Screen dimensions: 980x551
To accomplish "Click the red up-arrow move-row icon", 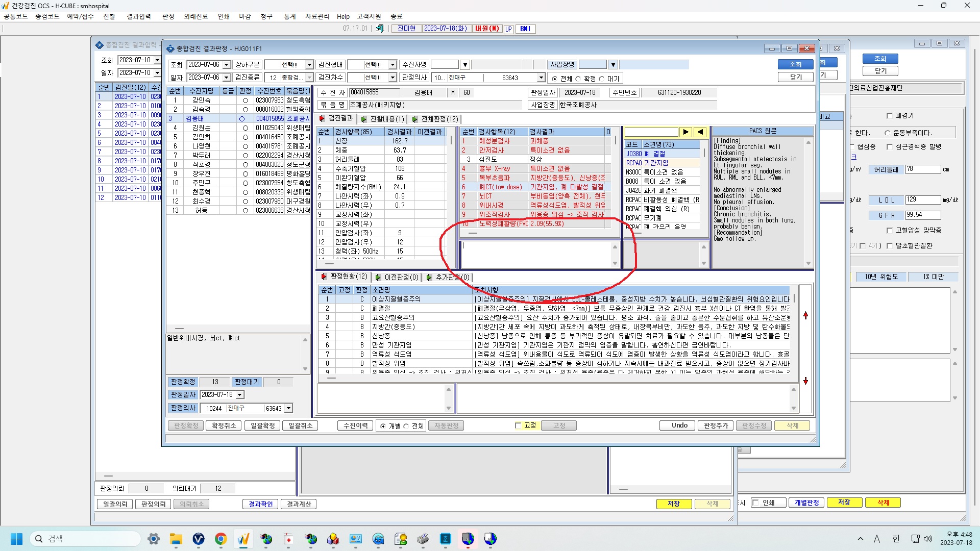I will click(805, 316).
